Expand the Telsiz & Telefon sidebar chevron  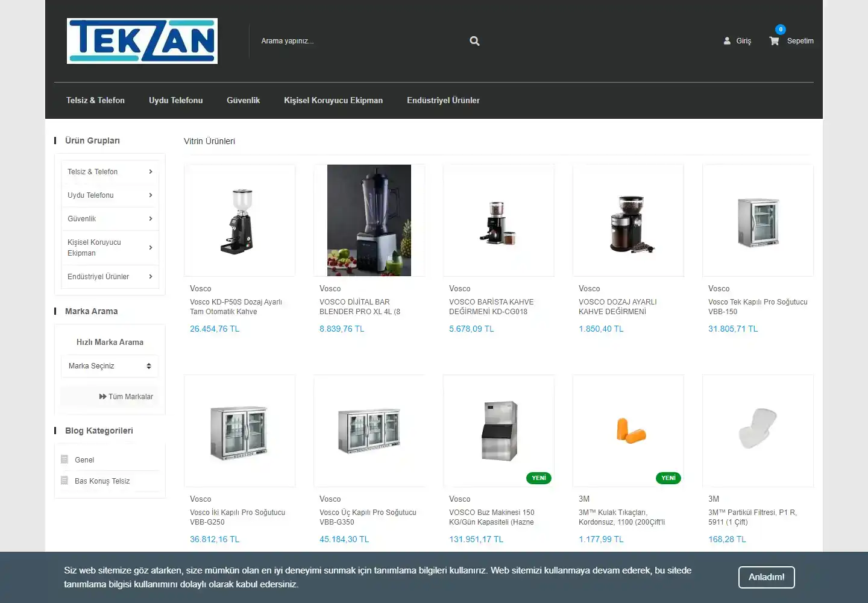tap(151, 172)
